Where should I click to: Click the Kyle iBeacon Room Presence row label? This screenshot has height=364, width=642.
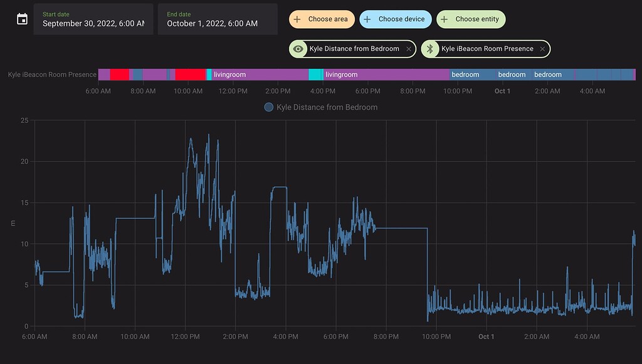pyautogui.click(x=52, y=75)
